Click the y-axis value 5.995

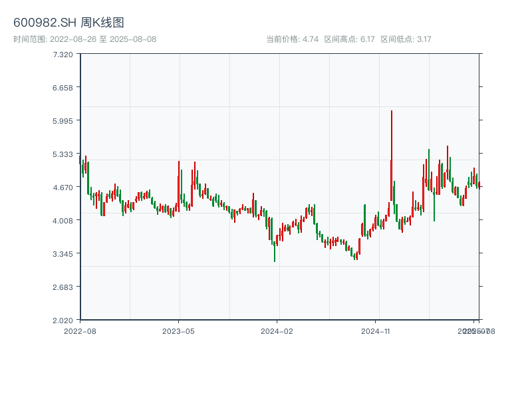(63, 121)
